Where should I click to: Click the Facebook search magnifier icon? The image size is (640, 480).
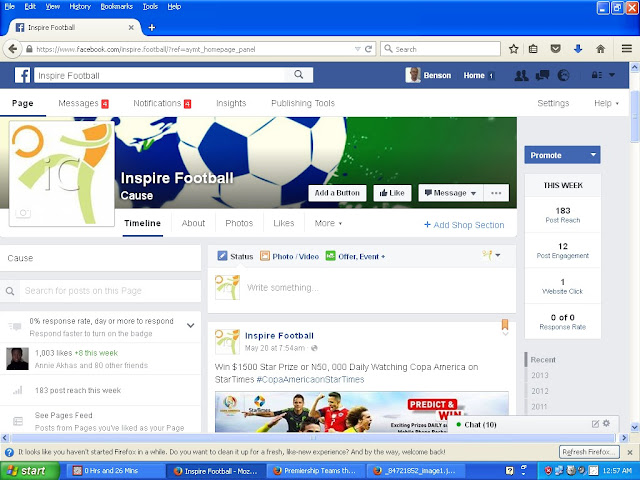pos(299,75)
